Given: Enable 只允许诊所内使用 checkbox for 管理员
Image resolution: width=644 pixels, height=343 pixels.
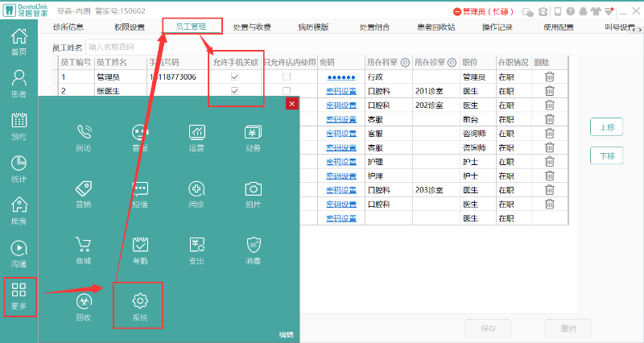Looking at the screenshot, I should 287,76.
